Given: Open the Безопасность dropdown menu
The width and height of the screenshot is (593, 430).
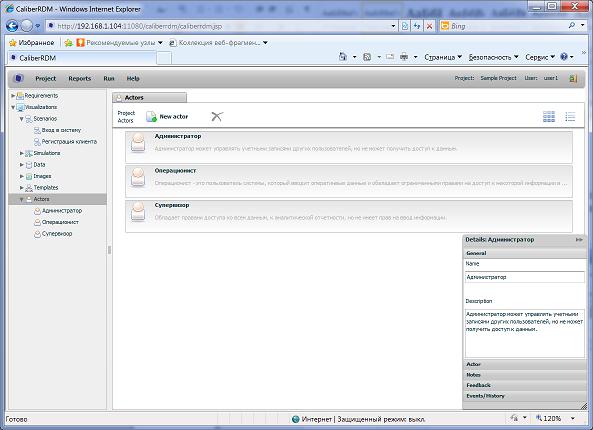Looking at the screenshot, I should point(493,57).
